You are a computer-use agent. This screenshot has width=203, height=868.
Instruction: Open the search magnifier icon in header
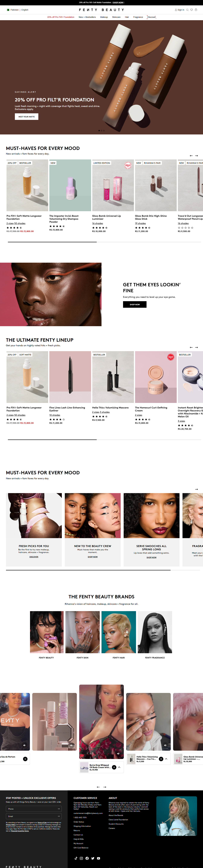click(188, 10)
